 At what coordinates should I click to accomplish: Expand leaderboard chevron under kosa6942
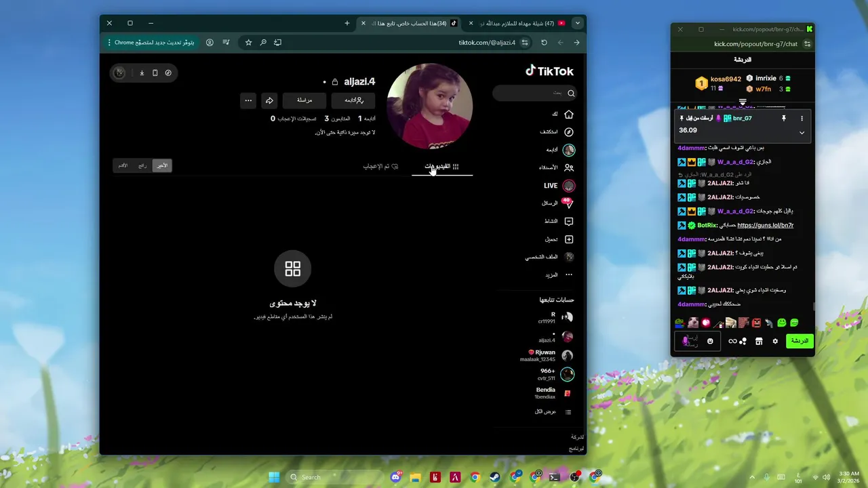coord(743,102)
